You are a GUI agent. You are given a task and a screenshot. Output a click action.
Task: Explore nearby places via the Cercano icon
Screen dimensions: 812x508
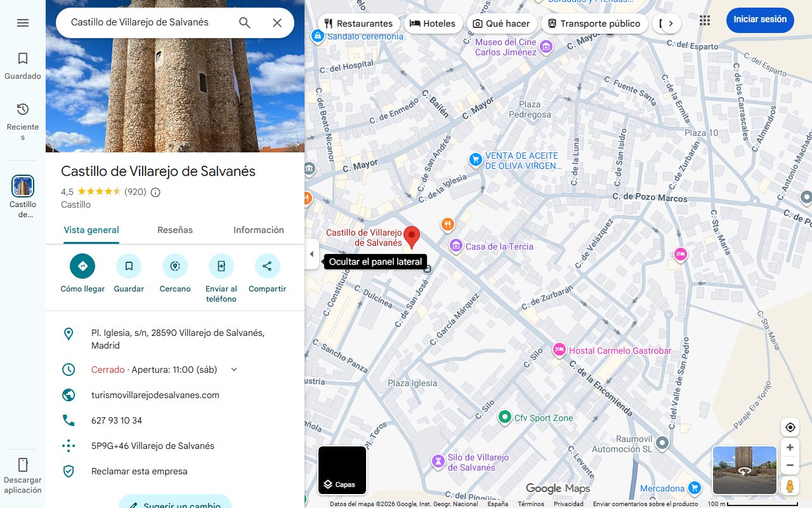click(174, 265)
